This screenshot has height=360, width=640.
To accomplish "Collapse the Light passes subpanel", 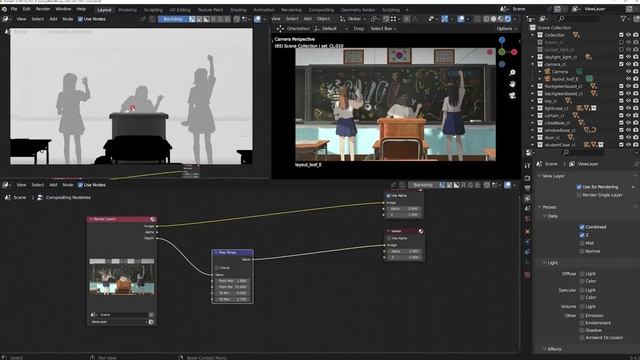I will (x=544, y=263).
